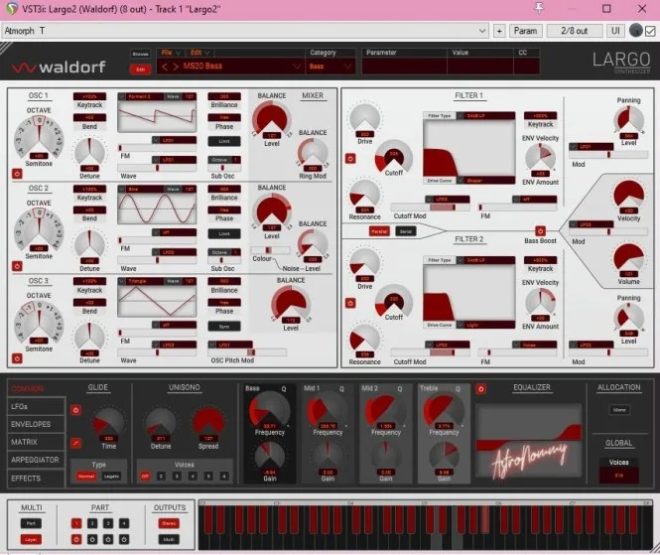Image resolution: width=660 pixels, height=555 pixels.
Task: Select Legato glide type
Action: (111, 476)
